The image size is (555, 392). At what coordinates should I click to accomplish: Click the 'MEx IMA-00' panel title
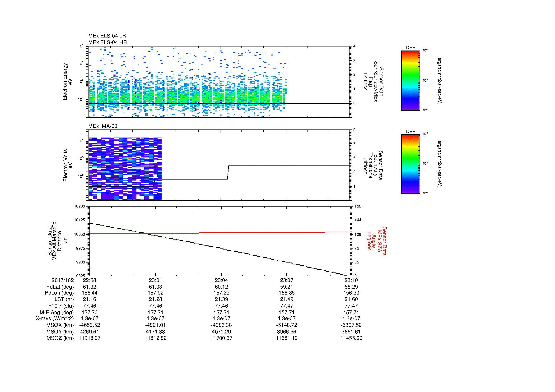pos(103,126)
